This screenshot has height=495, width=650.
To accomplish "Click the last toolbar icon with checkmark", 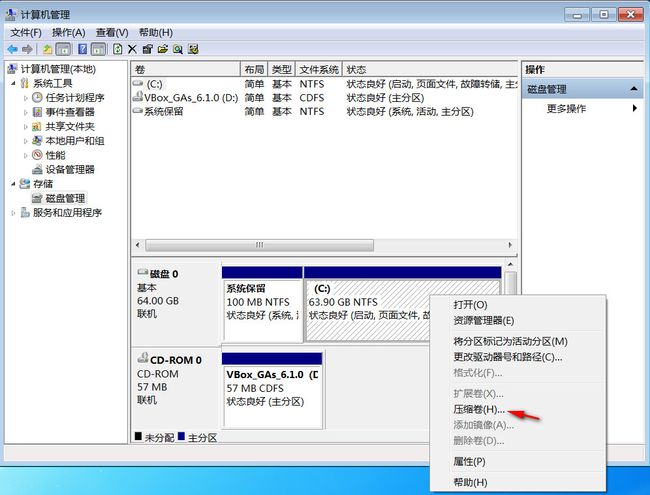I will (193, 49).
